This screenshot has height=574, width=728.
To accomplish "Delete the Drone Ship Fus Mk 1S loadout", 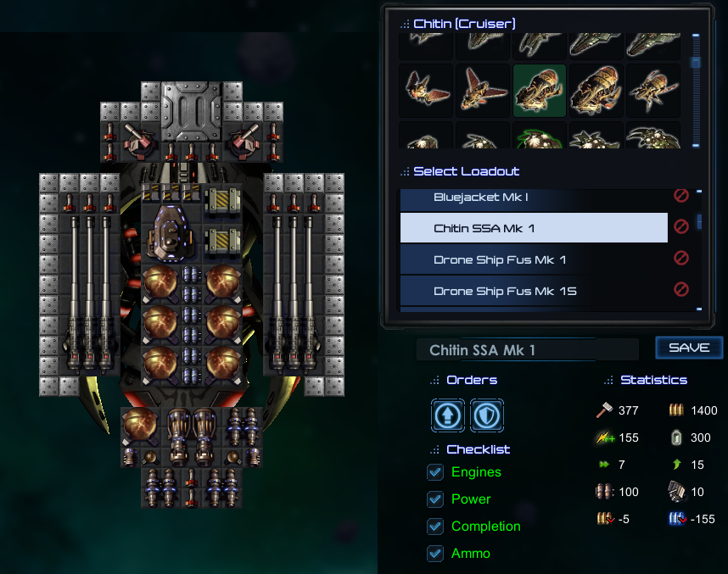I will [x=681, y=290].
